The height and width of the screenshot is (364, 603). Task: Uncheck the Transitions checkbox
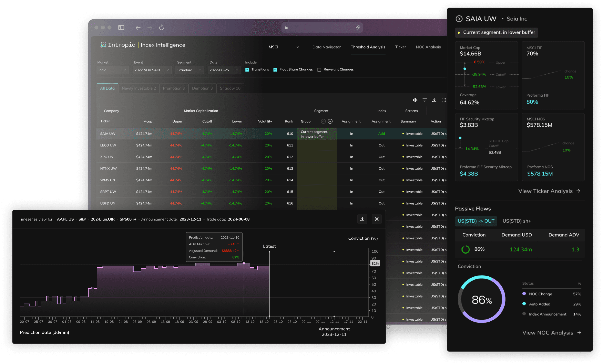[247, 70]
